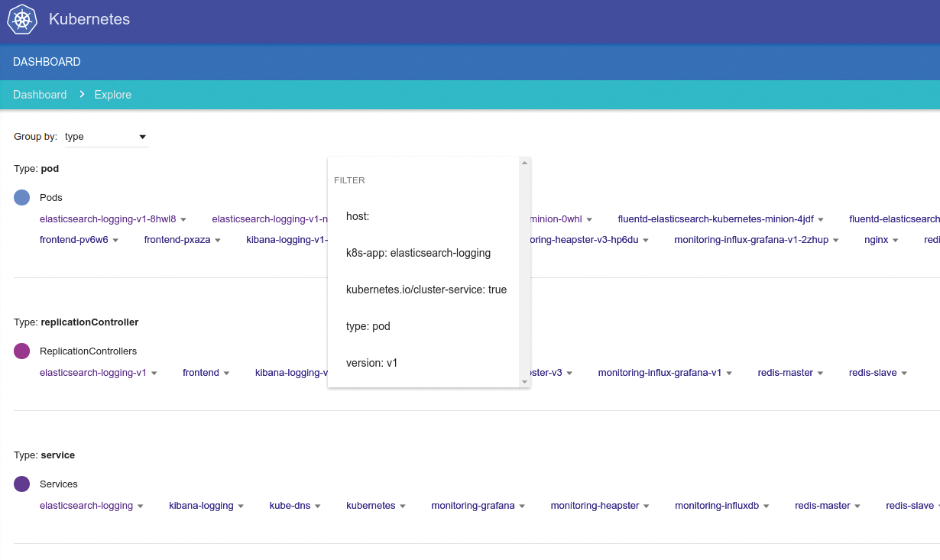Viewport: 940px width, 560px height.
Task: Open the Group by type dropdown
Action: click(106, 137)
